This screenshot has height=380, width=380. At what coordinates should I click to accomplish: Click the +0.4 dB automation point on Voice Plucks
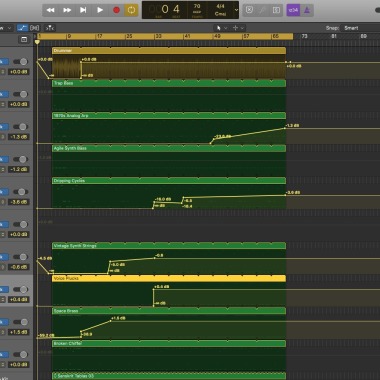pos(154,289)
